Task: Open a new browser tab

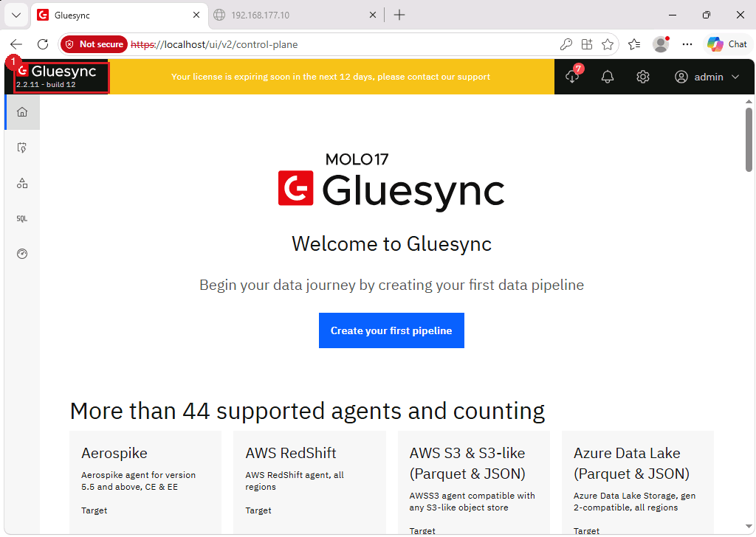Action: pyautogui.click(x=399, y=15)
